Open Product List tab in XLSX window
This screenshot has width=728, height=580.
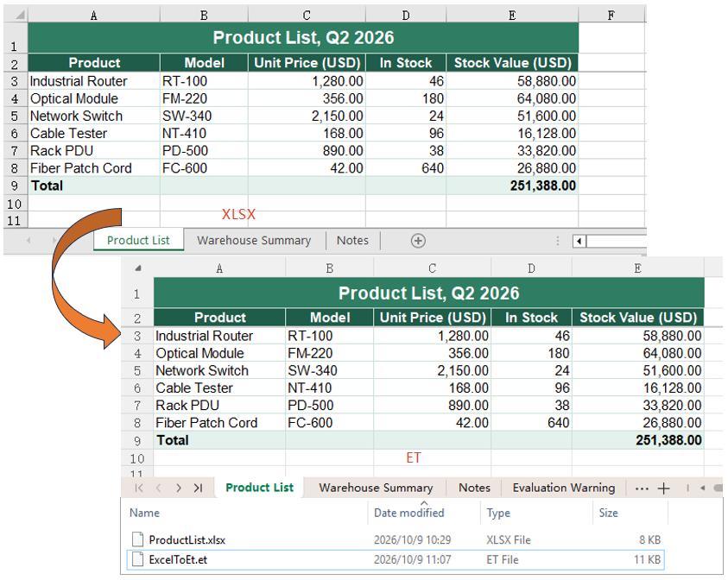pyautogui.click(x=138, y=240)
